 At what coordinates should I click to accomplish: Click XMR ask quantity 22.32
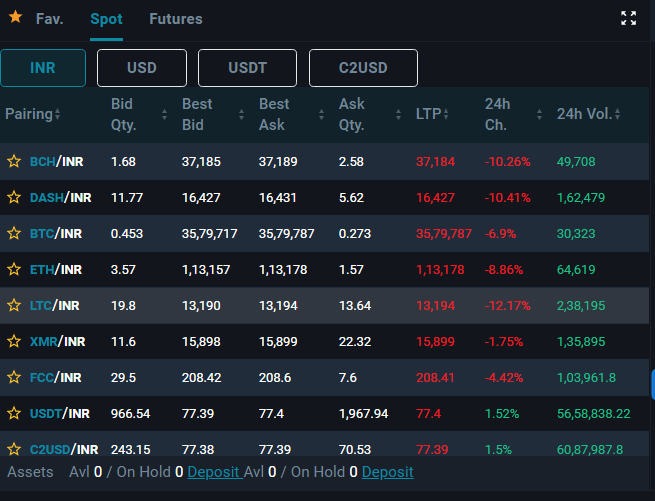click(355, 341)
